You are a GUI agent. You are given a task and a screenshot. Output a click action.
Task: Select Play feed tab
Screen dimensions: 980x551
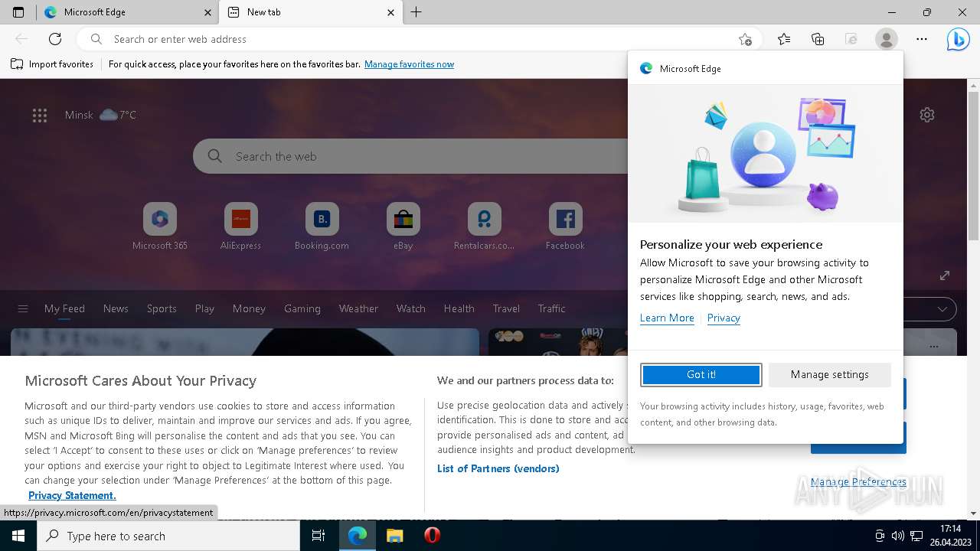click(204, 308)
